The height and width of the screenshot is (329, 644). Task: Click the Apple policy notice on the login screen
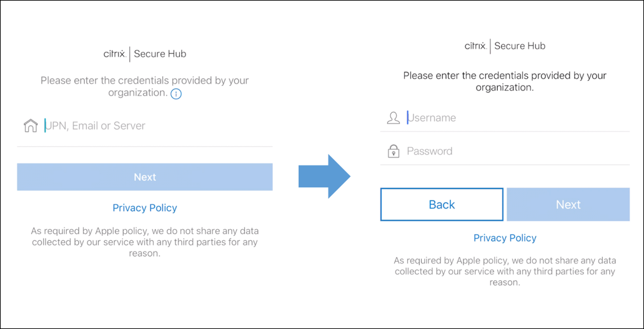[x=505, y=272]
